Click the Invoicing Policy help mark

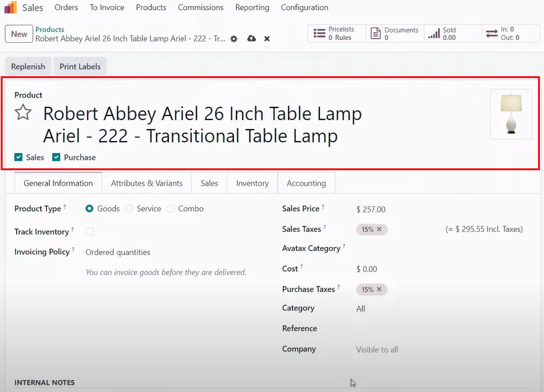(74, 250)
